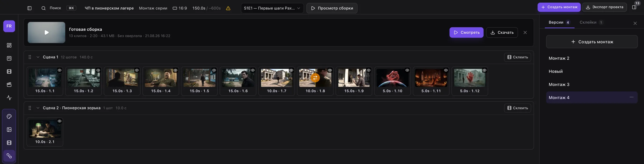644x164 pixels.
Task: Toggle visibility of shot 2.1
Action: pos(60,121)
